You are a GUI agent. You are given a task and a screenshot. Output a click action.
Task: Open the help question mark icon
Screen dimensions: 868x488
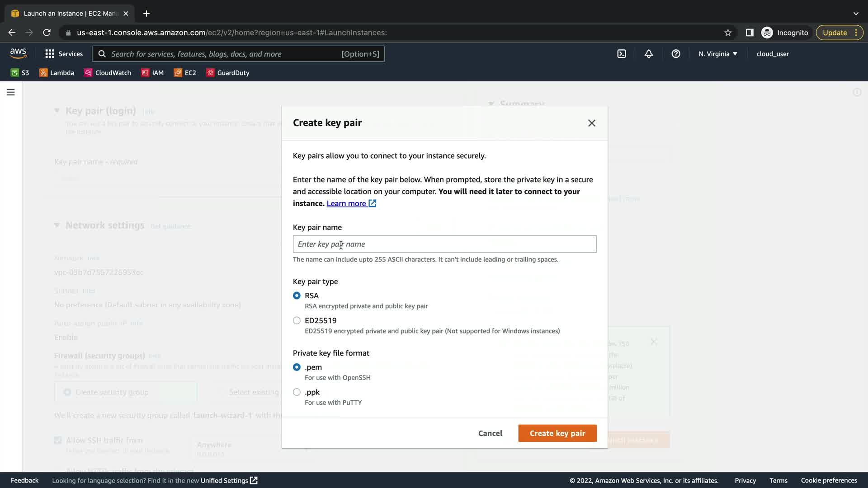[676, 54]
